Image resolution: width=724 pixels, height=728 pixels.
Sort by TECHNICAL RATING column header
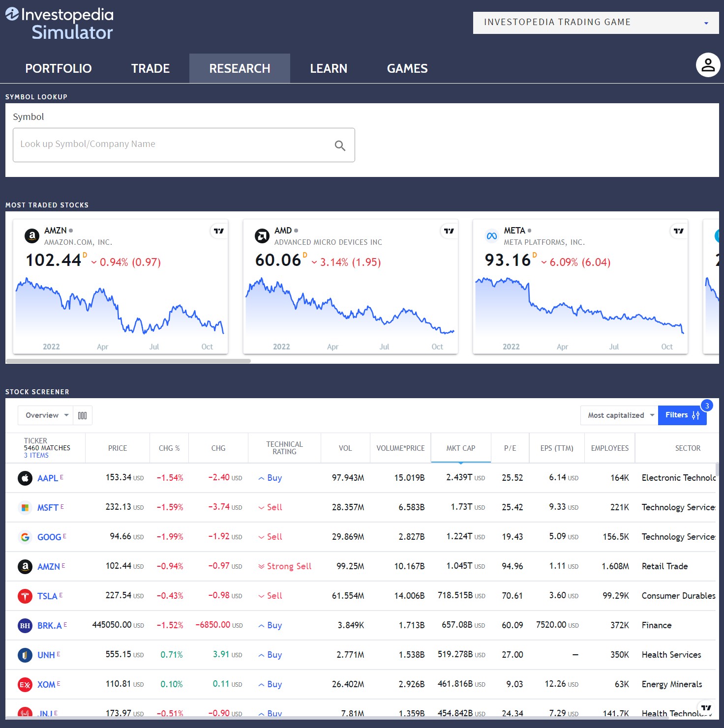[x=284, y=448]
